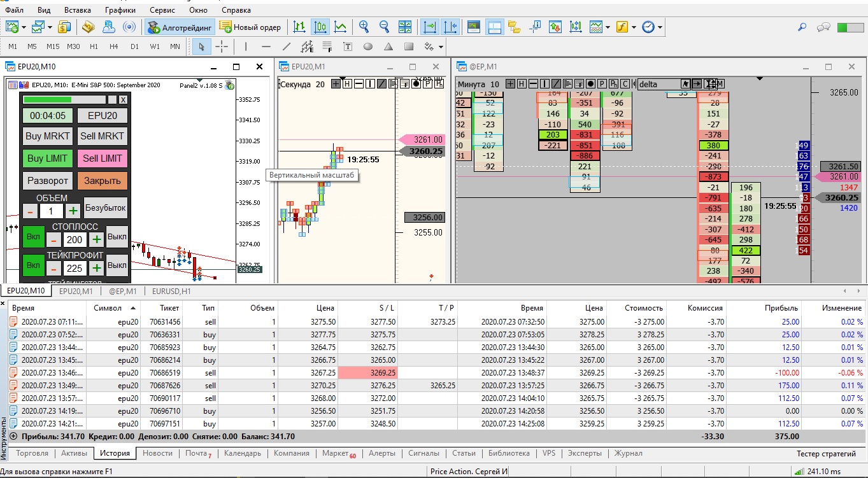Select the ellipse shape tool
This screenshot has height=478, width=868.
coord(368,46)
